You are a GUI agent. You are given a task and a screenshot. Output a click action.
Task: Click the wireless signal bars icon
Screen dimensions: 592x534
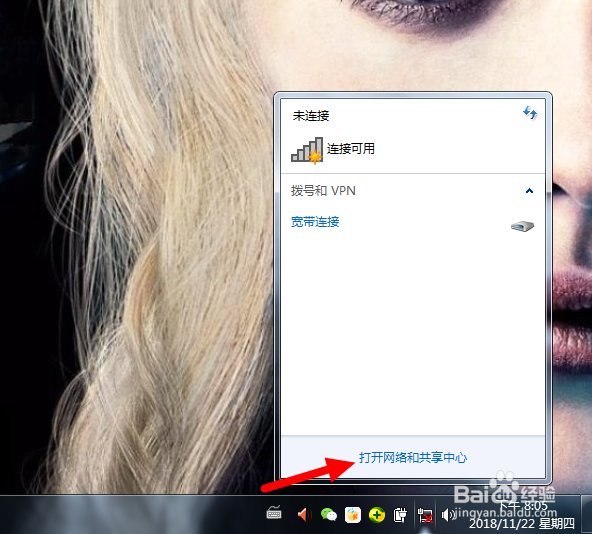(x=307, y=150)
